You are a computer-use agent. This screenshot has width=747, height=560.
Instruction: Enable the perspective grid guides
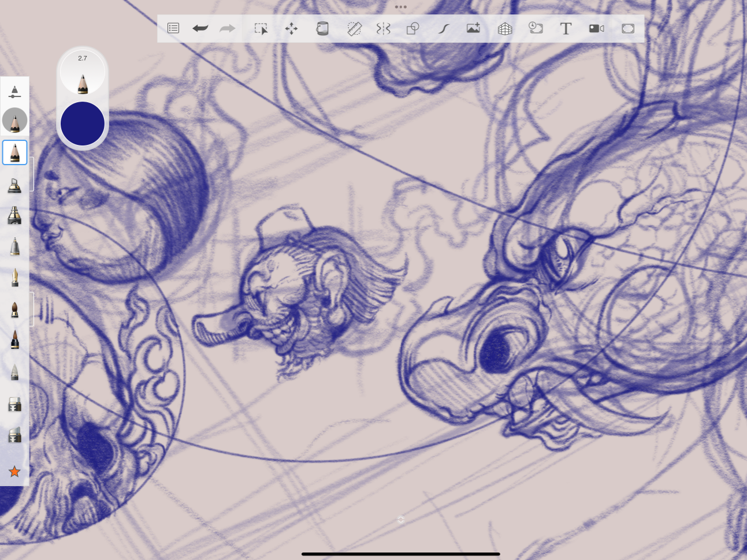click(504, 28)
